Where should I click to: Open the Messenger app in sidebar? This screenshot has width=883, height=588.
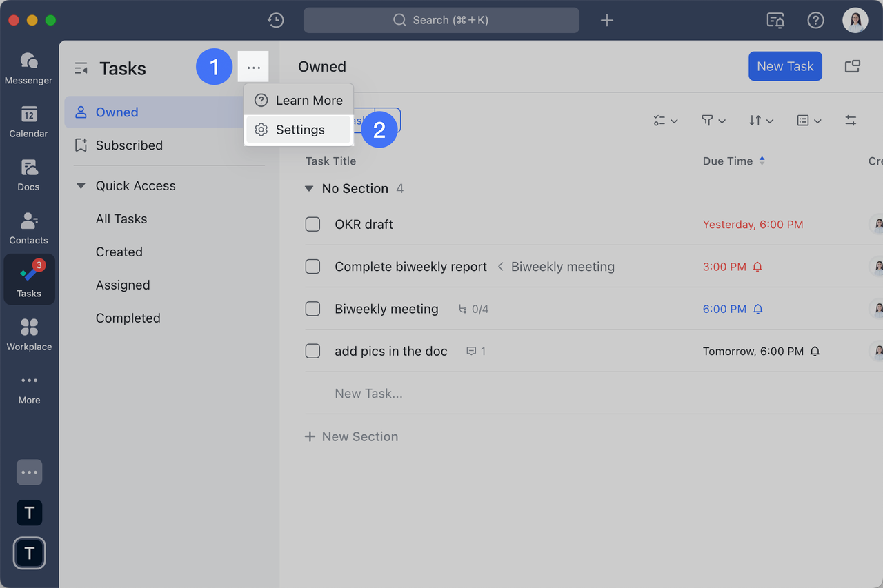click(x=28, y=67)
